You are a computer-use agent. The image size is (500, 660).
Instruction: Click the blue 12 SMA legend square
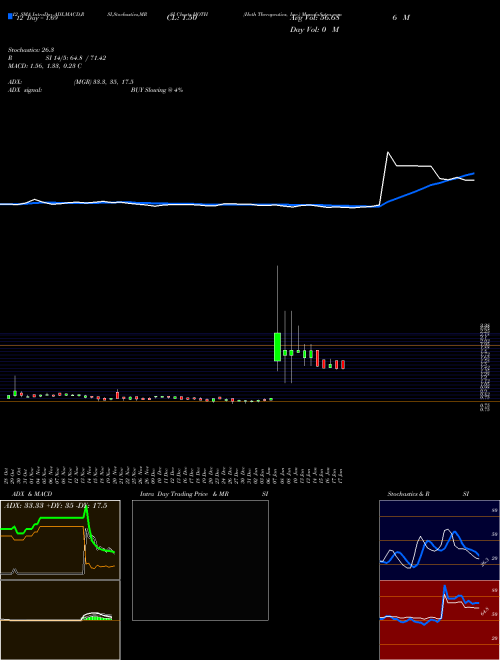pos(10,16)
